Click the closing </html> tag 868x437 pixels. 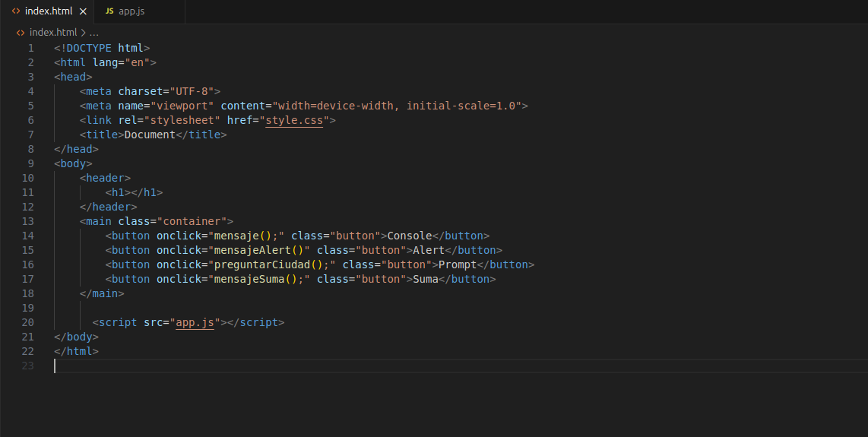(77, 351)
